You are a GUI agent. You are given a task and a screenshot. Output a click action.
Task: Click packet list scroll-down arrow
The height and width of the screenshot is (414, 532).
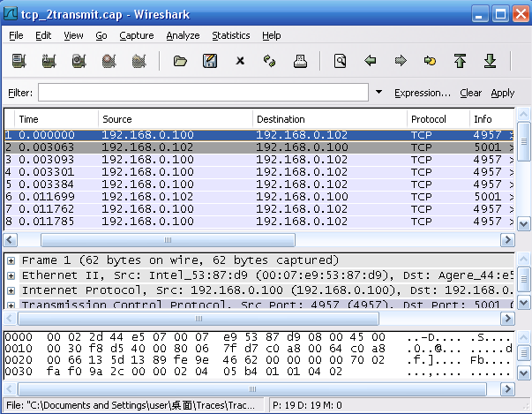[523, 224]
